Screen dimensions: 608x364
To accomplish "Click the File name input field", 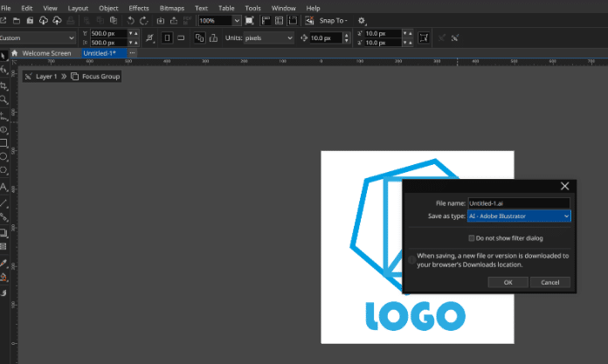I will [519, 203].
